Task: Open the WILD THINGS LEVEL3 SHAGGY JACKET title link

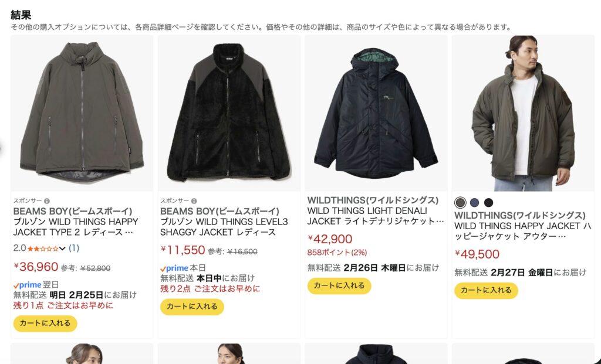Action: [x=224, y=227]
